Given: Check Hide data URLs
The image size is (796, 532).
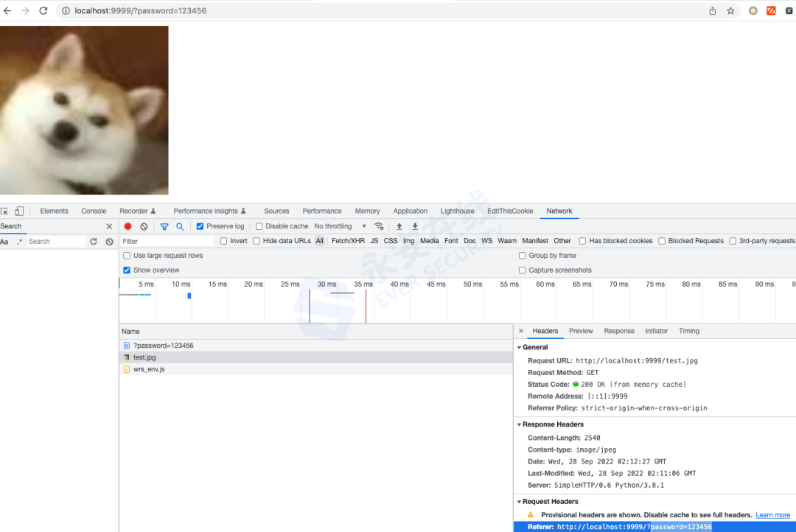Looking at the screenshot, I should coord(256,241).
